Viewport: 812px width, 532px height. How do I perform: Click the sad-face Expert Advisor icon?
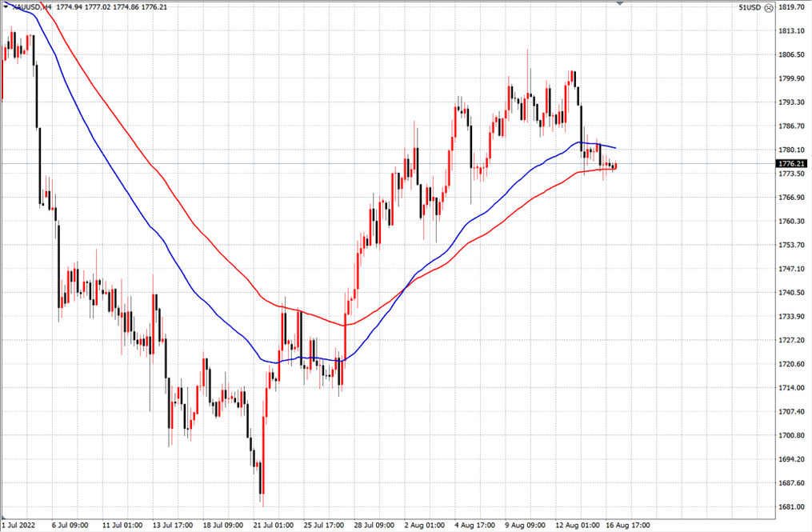(769, 8)
